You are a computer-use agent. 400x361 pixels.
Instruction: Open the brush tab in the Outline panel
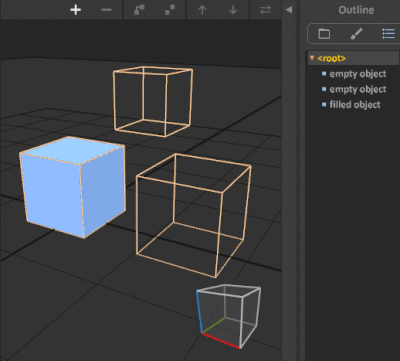pos(356,33)
